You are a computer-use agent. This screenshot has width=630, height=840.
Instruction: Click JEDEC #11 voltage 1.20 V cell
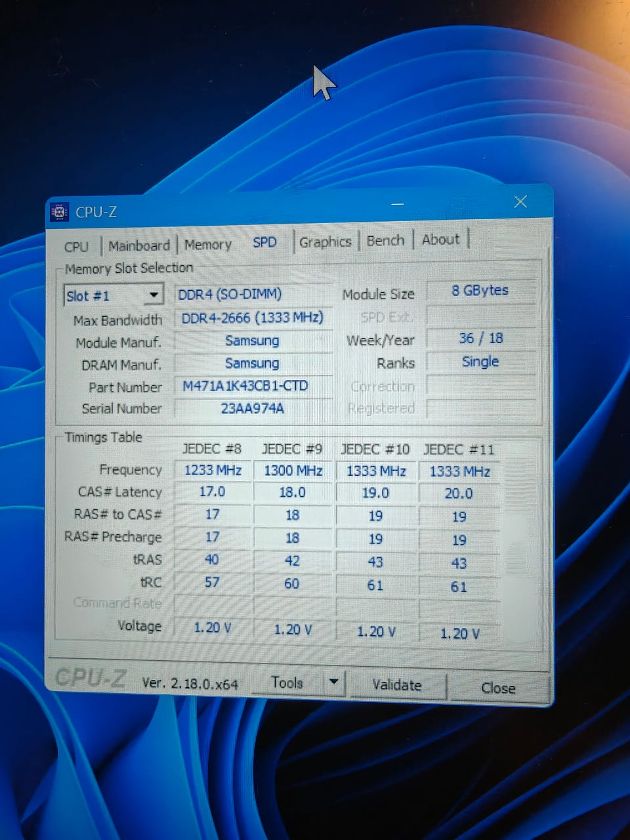coord(459,633)
